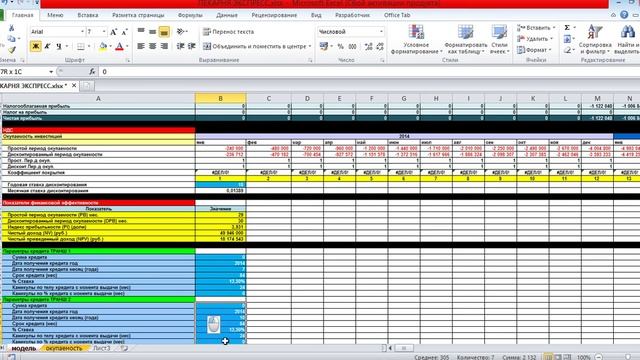
Task: Open Числовой number format dropdown
Action: click(x=381, y=31)
